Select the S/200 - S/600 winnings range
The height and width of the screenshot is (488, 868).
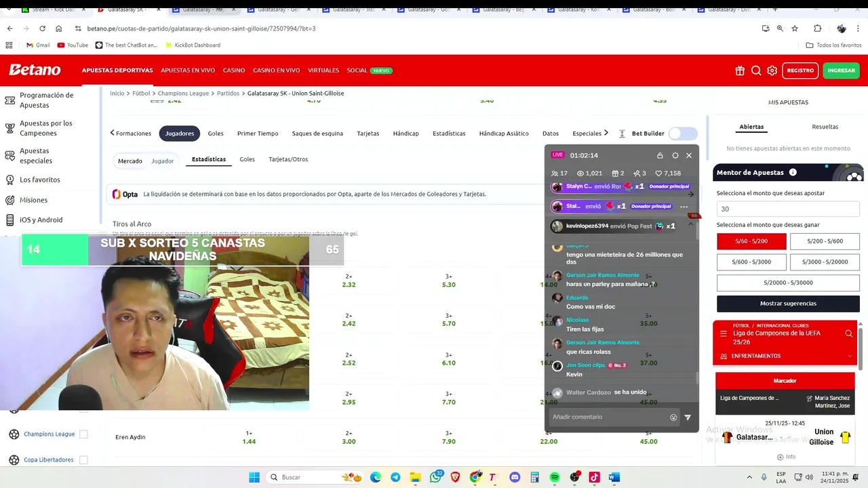pyautogui.click(x=825, y=241)
